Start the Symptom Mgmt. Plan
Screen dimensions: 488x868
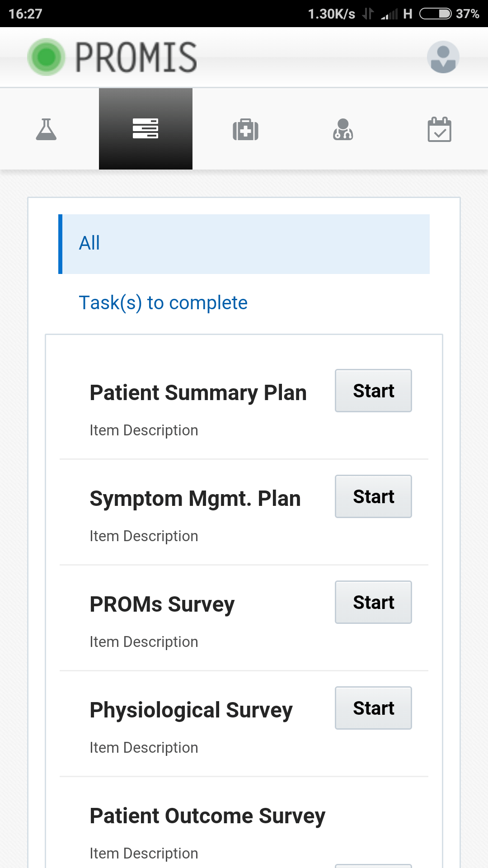click(373, 496)
